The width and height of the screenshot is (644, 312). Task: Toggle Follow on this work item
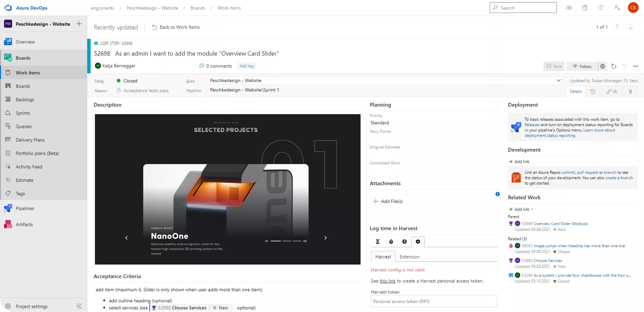pyautogui.click(x=582, y=66)
